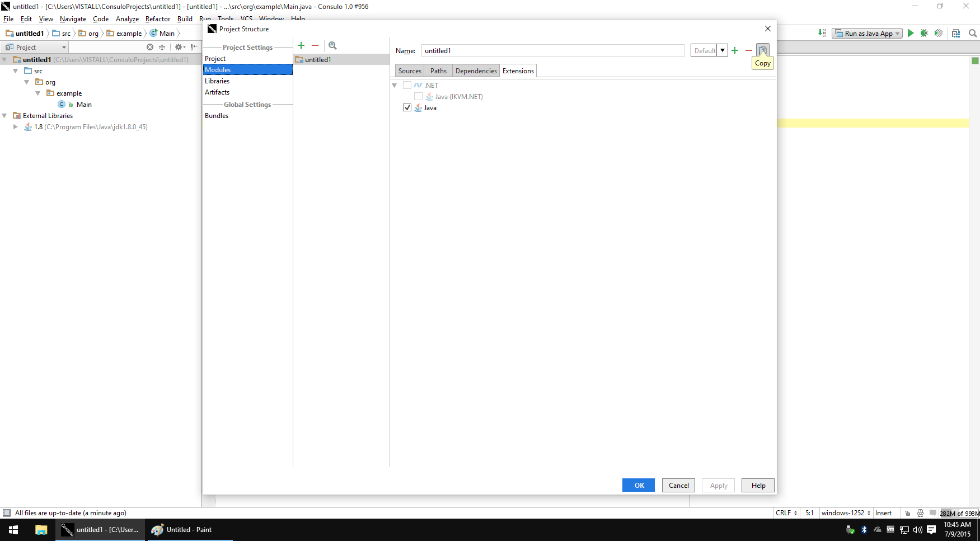Switch to the Dependencies tab

pos(476,70)
